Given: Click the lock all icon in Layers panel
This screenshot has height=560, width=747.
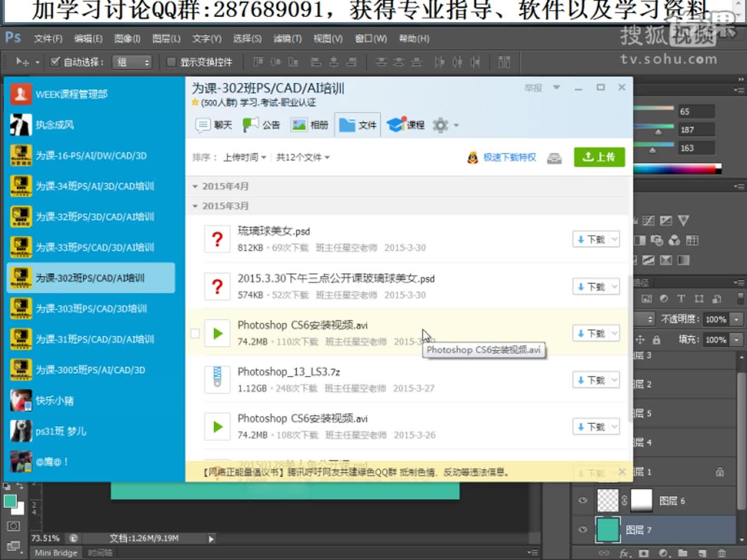Looking at the screenshot, I should (657, 340).
